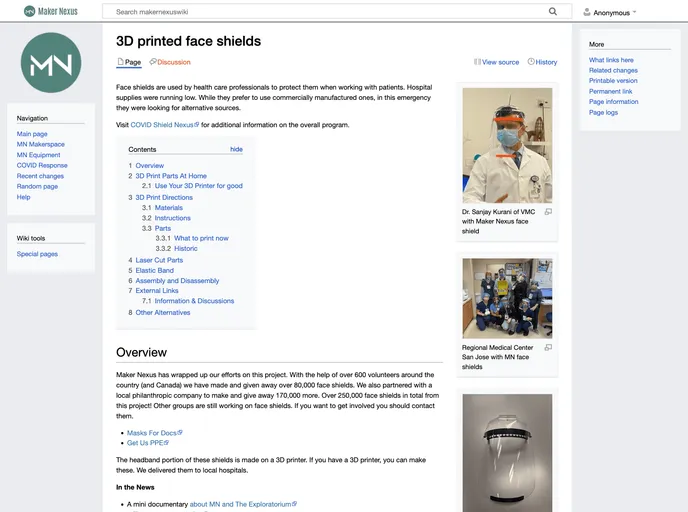Follow the COVID Shield Nexus external link
Screen dimensions: 688x512
click(165, 125)
